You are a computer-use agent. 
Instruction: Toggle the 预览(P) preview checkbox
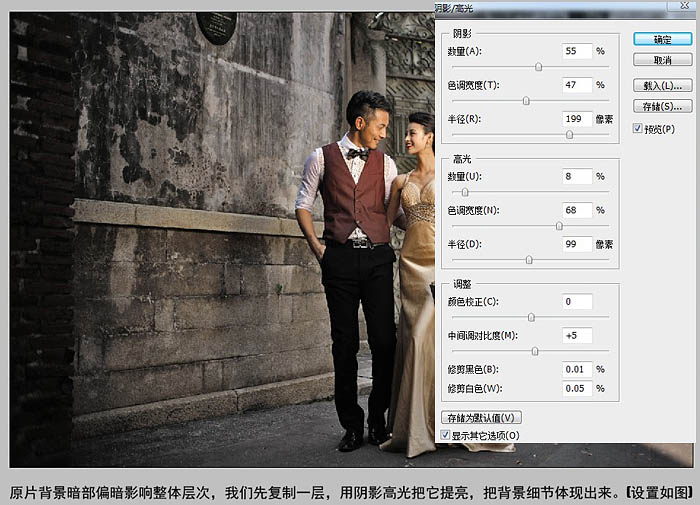(x=638, y=129)
